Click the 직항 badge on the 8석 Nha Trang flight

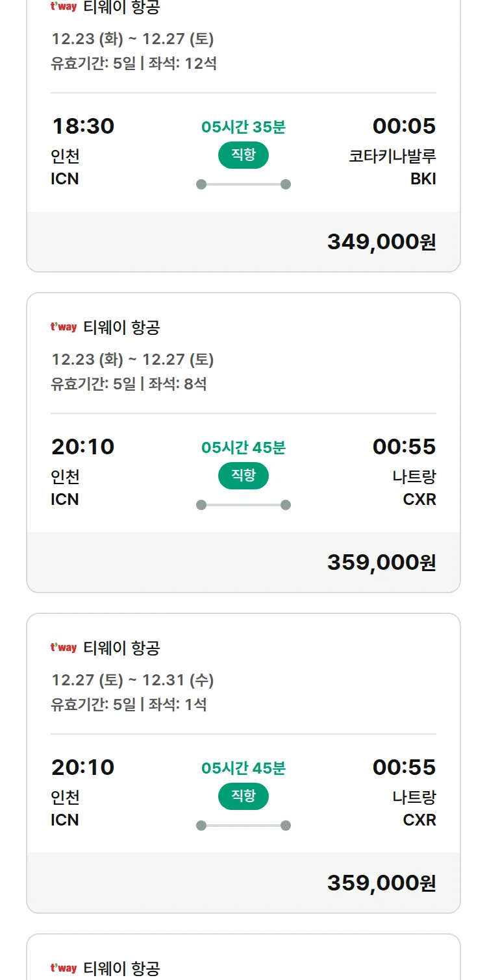coord(243,476)
